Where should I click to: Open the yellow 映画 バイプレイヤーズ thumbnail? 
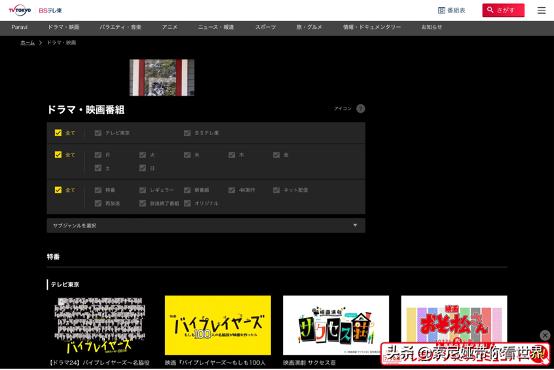click(218, 325)
